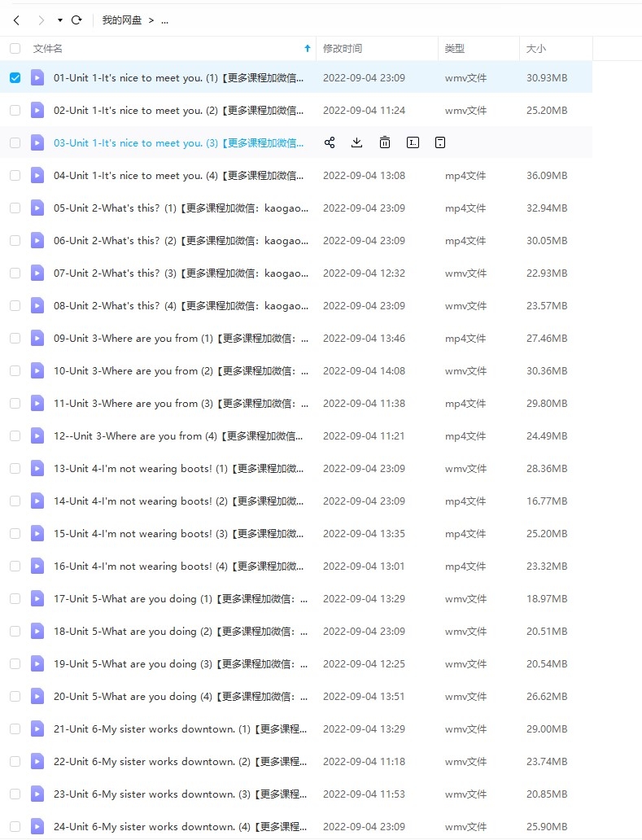Screen dimensions: 642x840
Task: Click the last action icon on file 03
Action: coord(440,142)
